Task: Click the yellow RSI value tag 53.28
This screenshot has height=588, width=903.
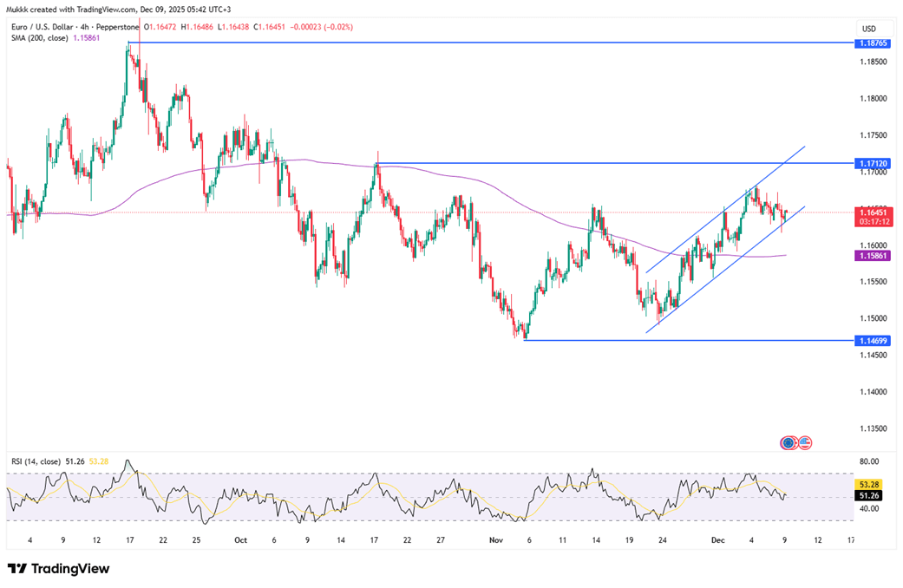Action: (870, 483)
